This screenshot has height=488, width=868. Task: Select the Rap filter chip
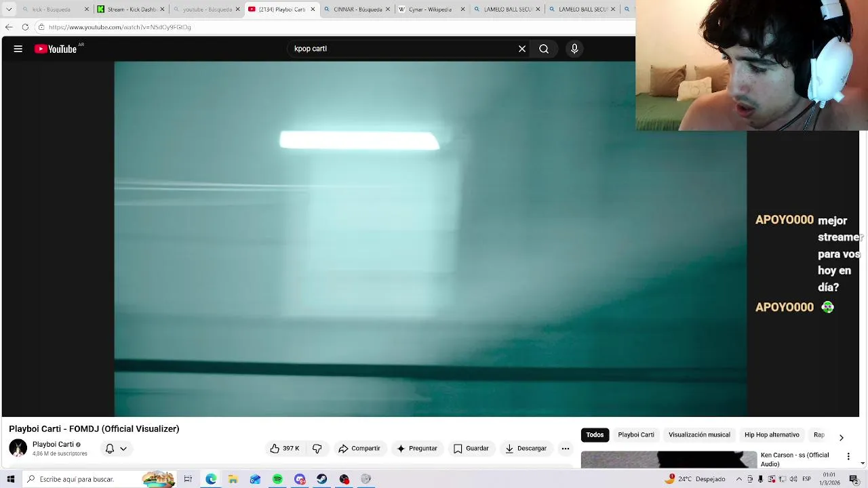point(818,435)
